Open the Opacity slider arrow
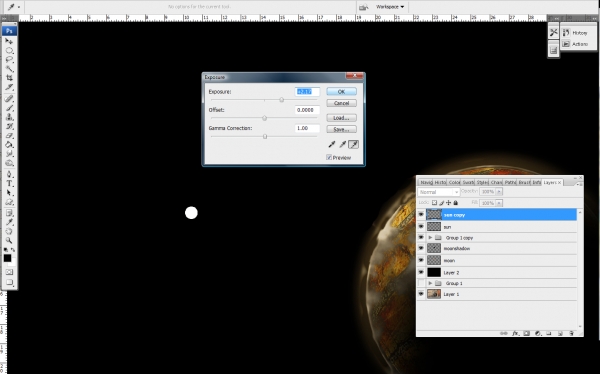This screenshot has width=600, height=374. (499, 191)
